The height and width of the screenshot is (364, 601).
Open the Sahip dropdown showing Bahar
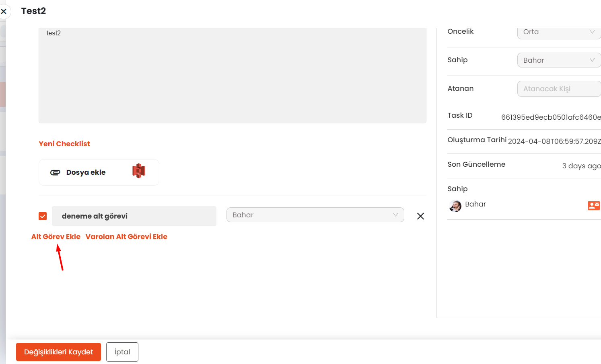pos(559,60)
